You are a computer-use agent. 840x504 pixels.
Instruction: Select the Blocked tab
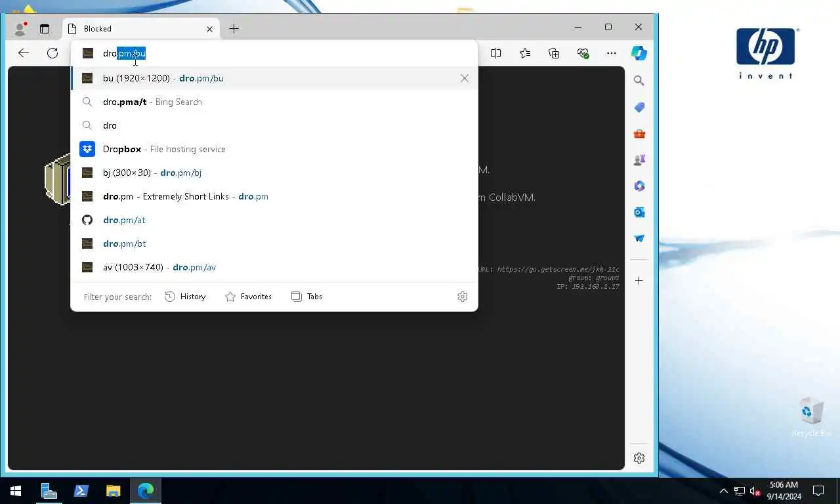point(141,29)
